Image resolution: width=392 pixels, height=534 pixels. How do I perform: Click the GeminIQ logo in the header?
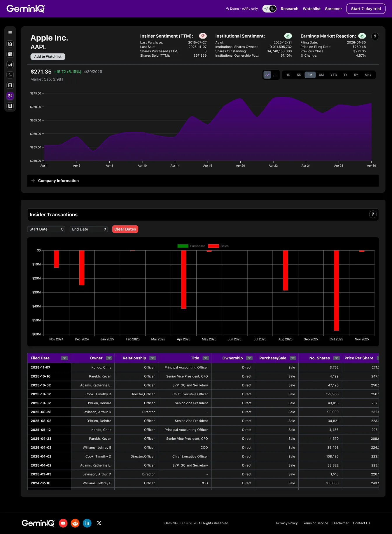pyautogui.click(x=26, y=9)
